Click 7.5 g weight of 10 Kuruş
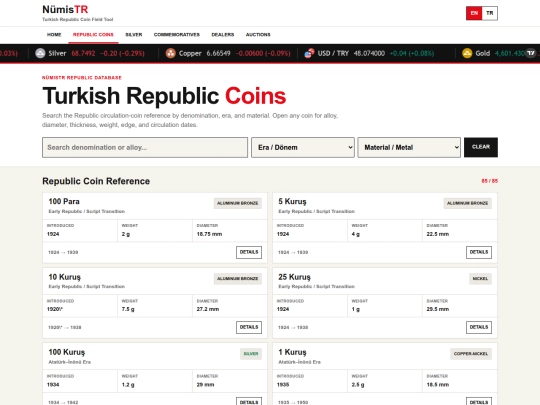Image resolution: width=540 pixels, height=405 pixels. click(128, 309)
